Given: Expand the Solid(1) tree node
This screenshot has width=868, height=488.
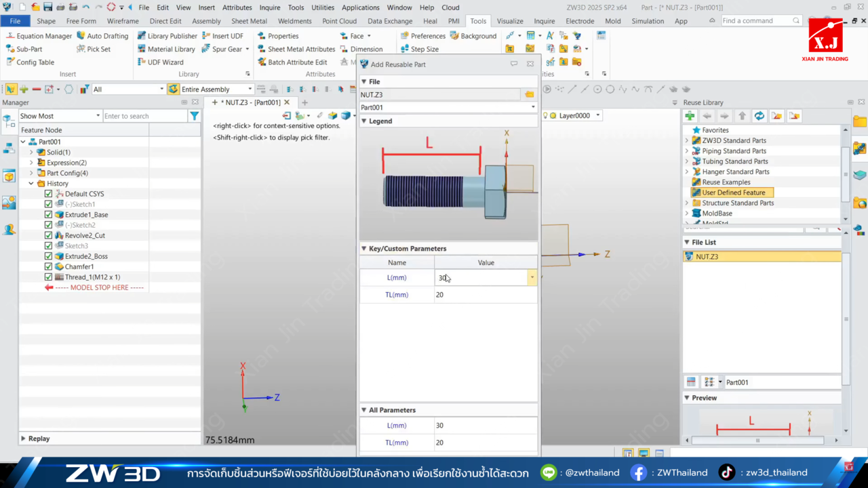Looking at the screenshot, I should coord(31,152).
